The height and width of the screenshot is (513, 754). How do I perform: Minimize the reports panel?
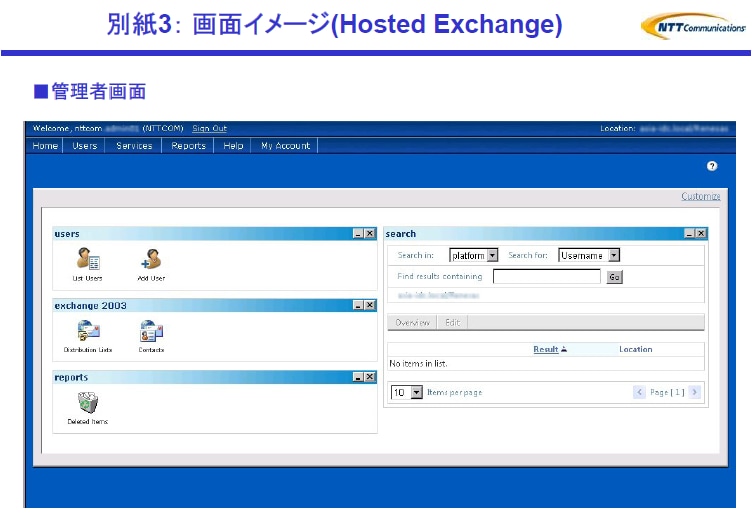point(358,377)
